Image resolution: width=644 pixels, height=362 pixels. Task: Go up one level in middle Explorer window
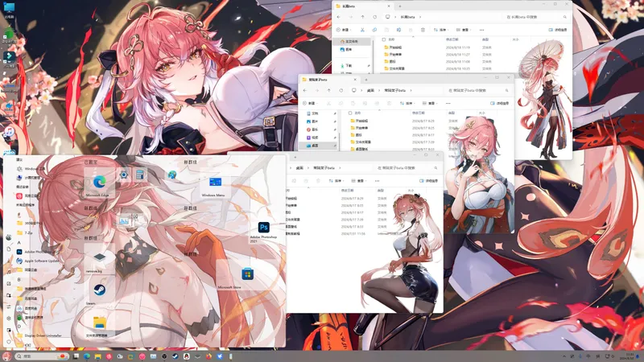(329, 90)
